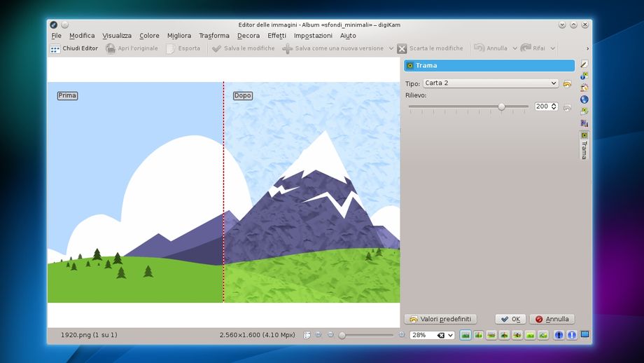
Task: Click the zoom out magnifier icon
Action: (330, 335)
